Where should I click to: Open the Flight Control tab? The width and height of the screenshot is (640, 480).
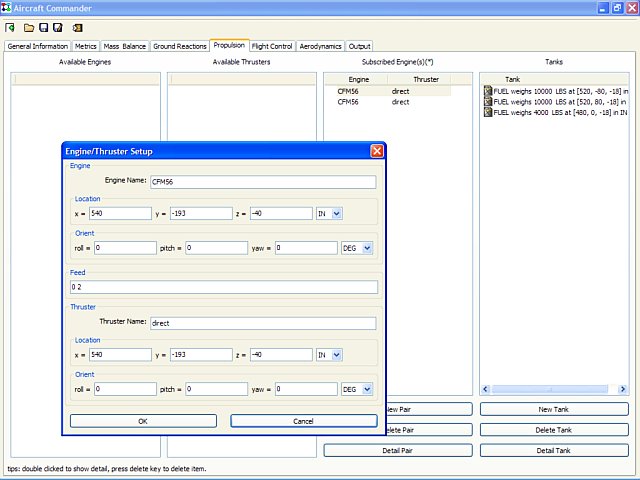coord(272,47)
